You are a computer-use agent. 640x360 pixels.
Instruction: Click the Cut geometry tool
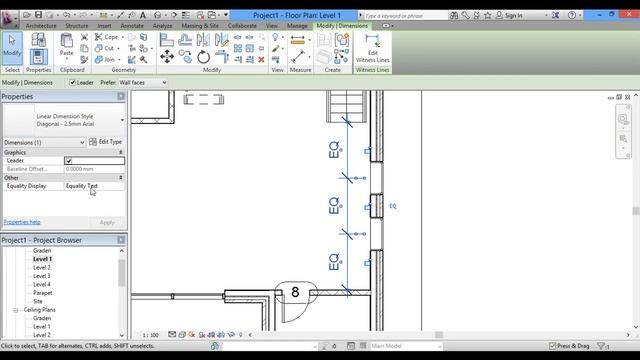tap(105, 48)
